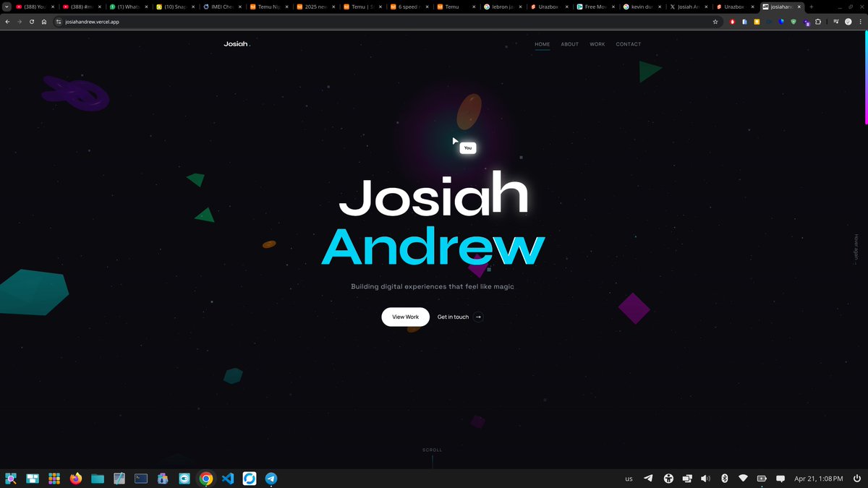Open the accessibility tray menu
Image resolution: width=868 pixels, height=488 pixels.
(668, 478)
